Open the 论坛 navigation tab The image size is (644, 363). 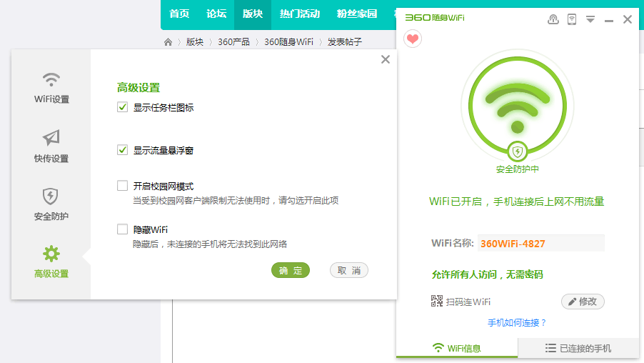click(x=216, y=14)
